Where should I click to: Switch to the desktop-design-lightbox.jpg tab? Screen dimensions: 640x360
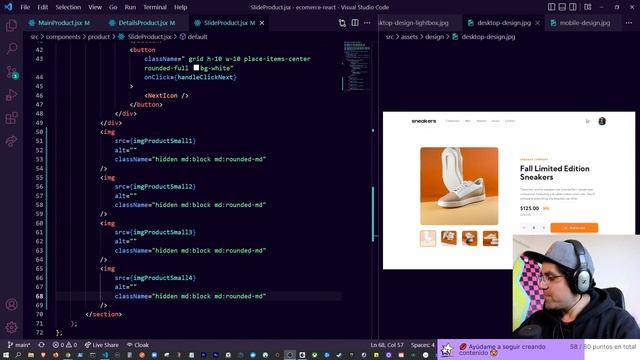(x=414, y=23)
